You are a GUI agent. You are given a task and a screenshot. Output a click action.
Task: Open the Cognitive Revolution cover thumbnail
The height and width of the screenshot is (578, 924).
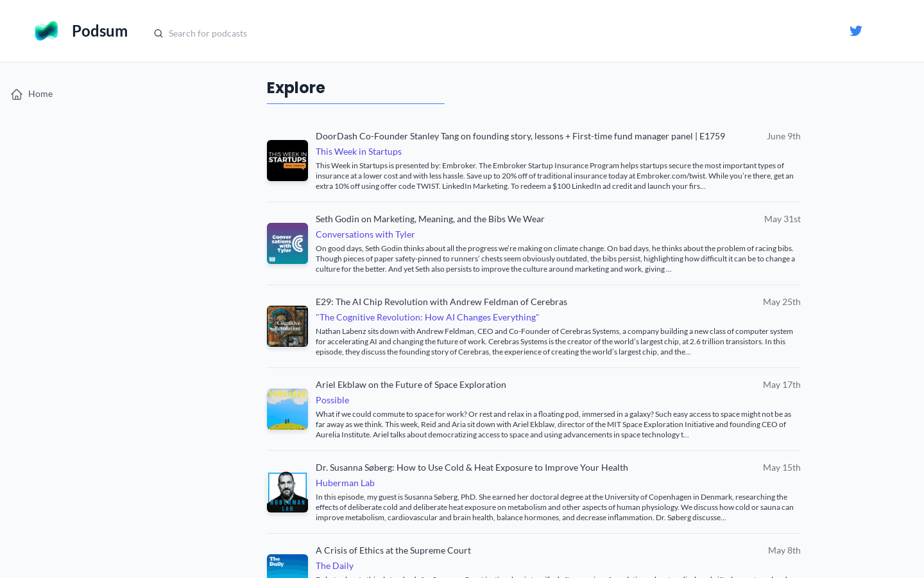287,326
